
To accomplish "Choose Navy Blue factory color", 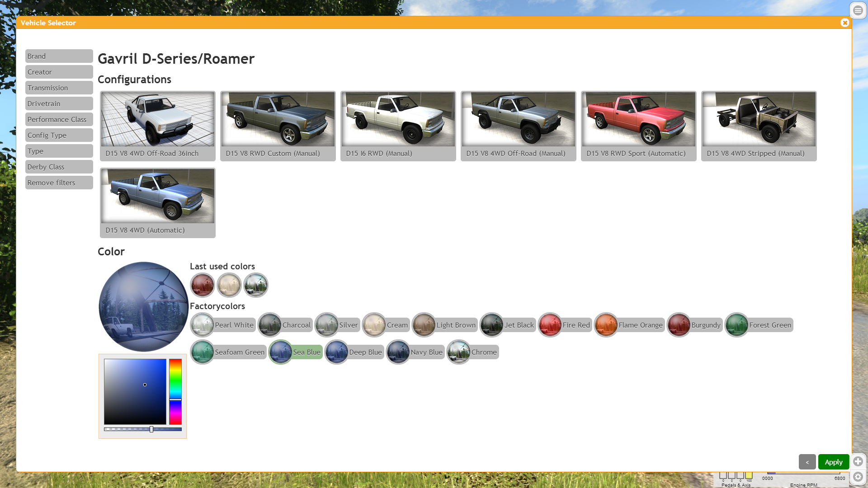I will point(415,352).
